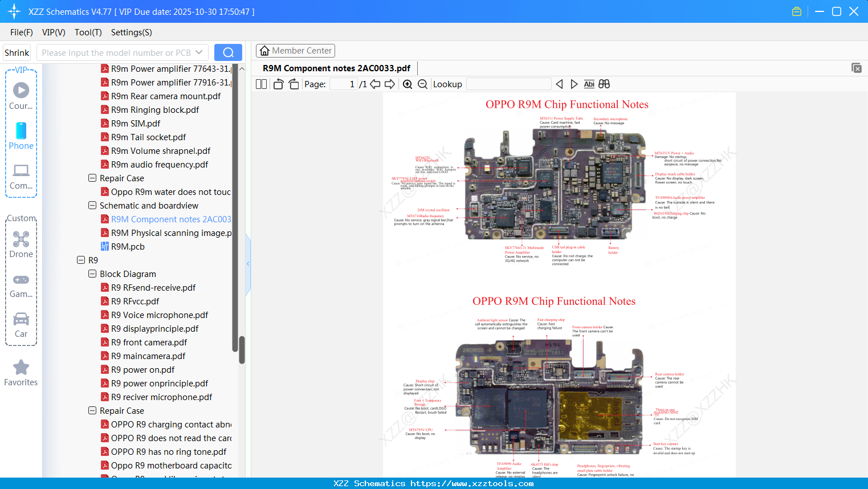Open R9 power on.pdf from the tree
This screenshot has width=868, height=489.
(x=142, y=369)
